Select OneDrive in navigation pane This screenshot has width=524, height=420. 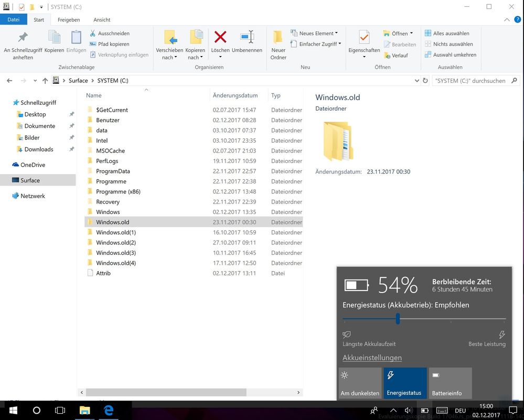pos(29,165)
